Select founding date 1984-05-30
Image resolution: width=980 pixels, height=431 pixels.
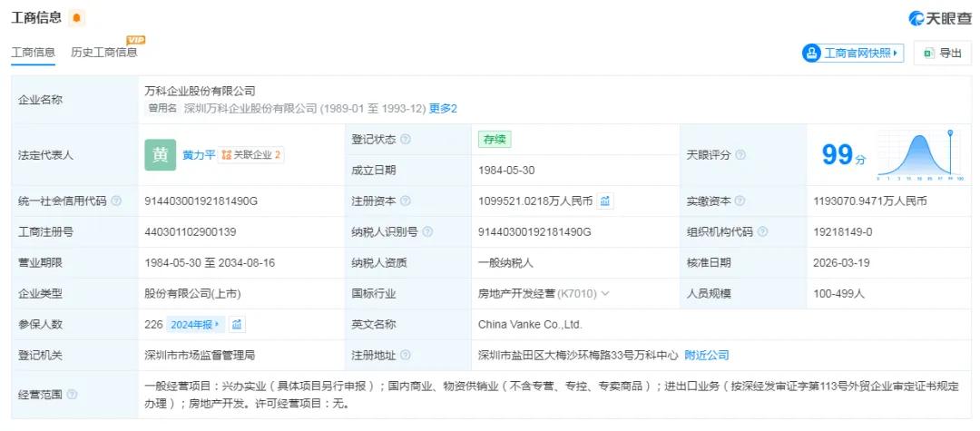coord(506,171)
